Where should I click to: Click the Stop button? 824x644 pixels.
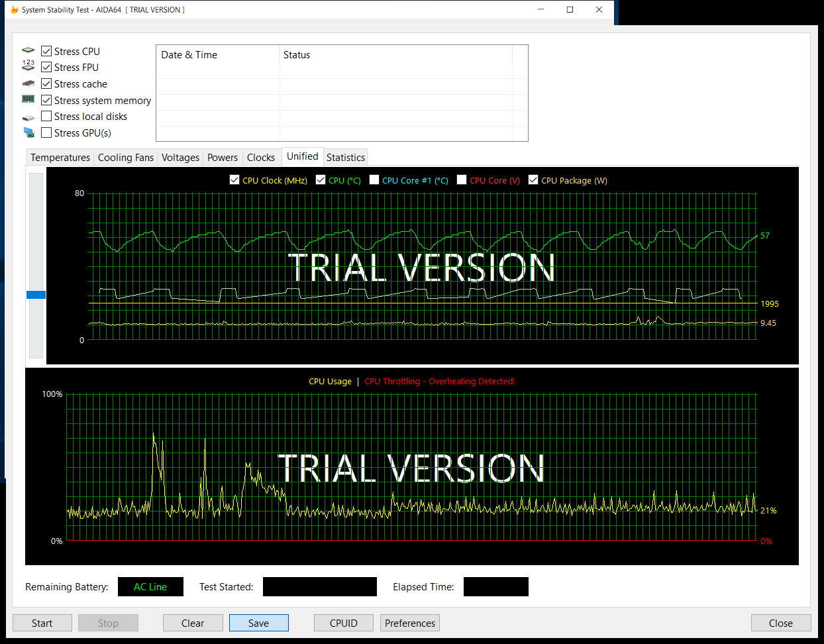[x=108, y=623]
